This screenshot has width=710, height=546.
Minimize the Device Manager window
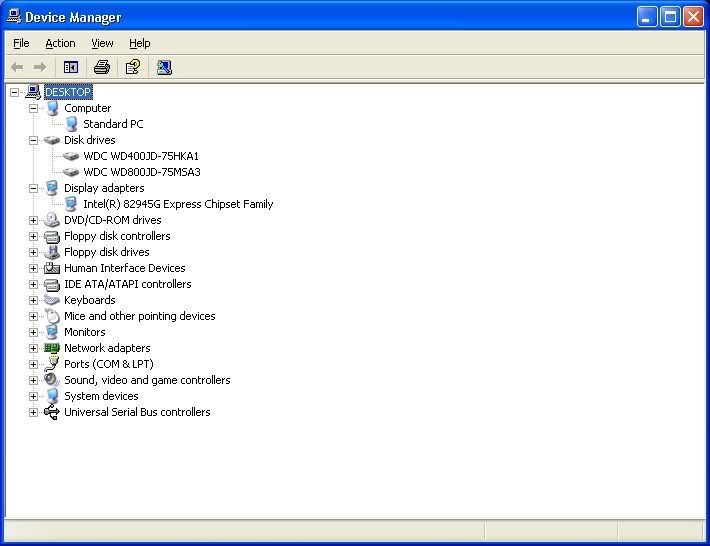(x=646, y=17)
